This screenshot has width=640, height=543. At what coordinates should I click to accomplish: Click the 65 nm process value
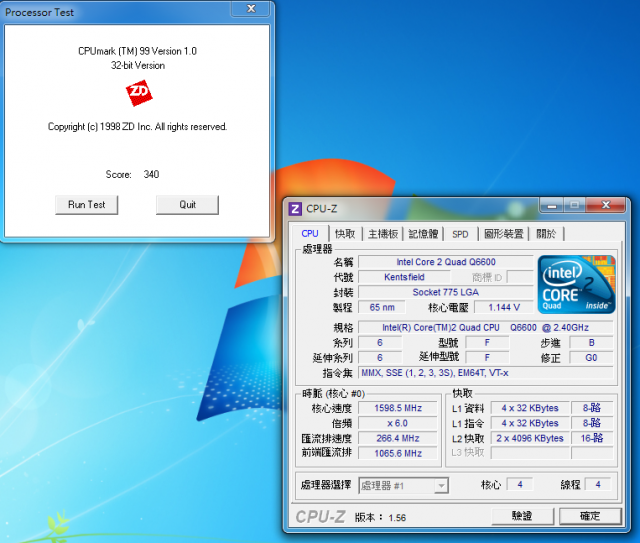coord(382,307)
